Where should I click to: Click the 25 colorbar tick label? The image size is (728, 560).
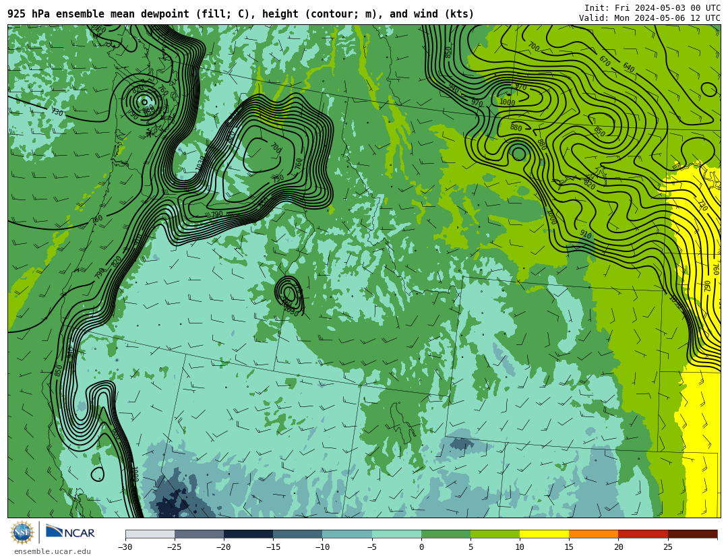(667, 547)
